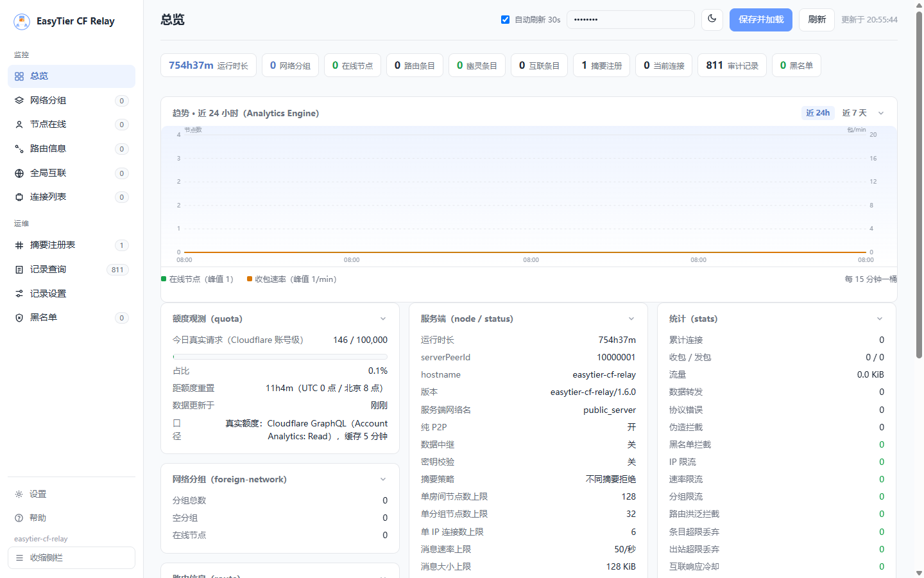Collapse the 服务端 (node / status) panel
924x578 pixels.
[x=631, y=319]
